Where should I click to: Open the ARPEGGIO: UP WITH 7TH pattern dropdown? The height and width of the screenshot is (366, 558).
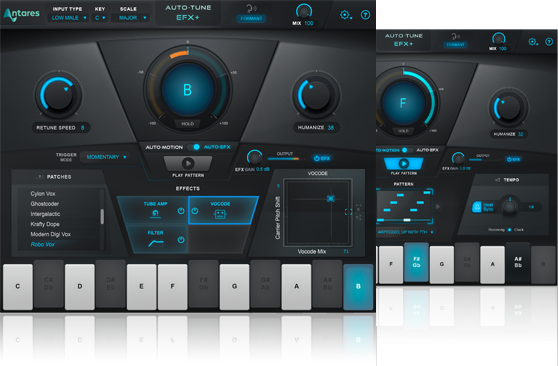point(405,232)
